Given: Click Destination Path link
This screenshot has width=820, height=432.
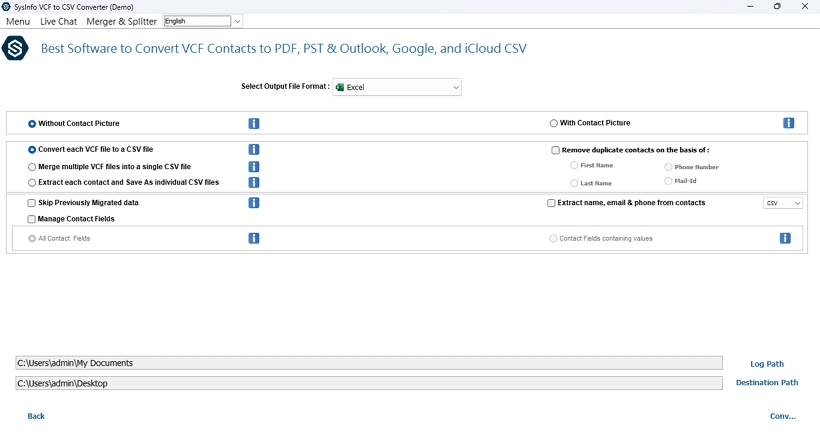Looking at the screenshot, I should (x=767, y=383).
